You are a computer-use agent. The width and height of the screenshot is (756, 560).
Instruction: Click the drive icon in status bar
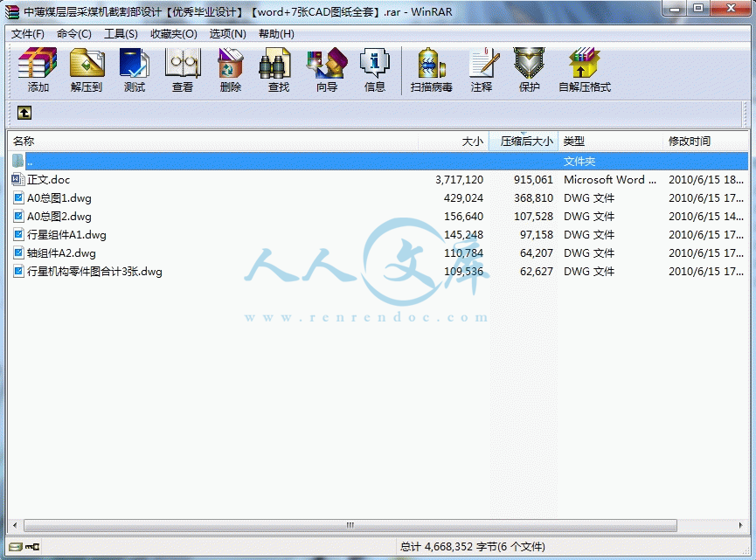[16, 547]
